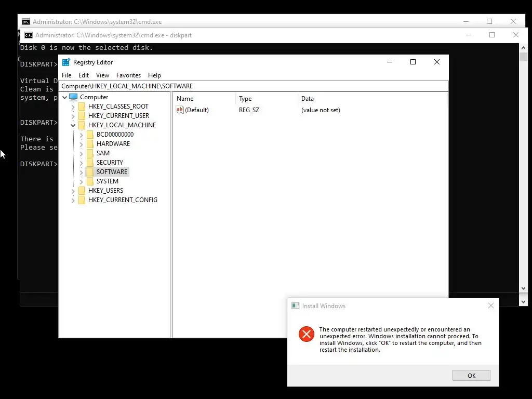
Task: Expand the BCD00000000 subkey
Action: click(81, 135)
